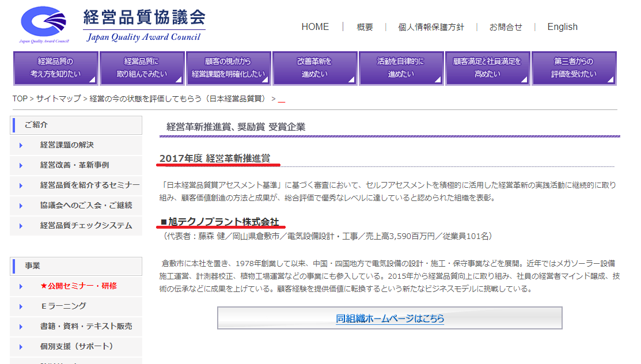Screen dimensions: 641x364
Task: Click the 同組織ホームページはこちら button
Action: (x=389, y=318)
